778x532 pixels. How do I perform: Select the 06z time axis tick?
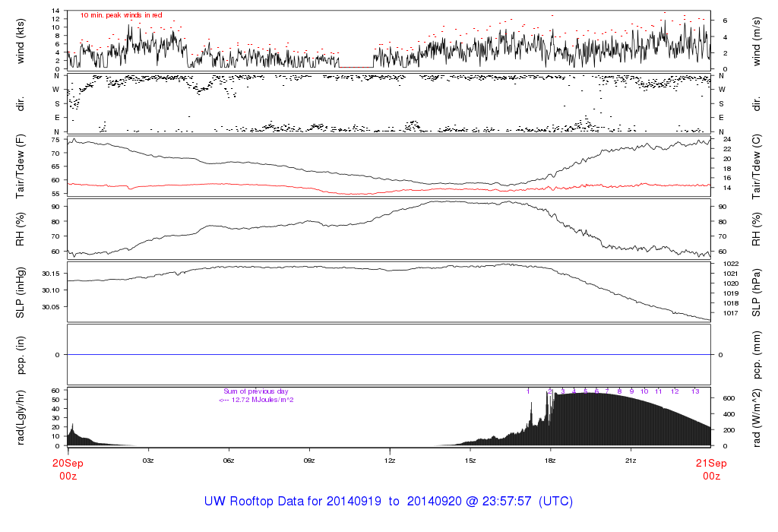[x=229, y=461]
